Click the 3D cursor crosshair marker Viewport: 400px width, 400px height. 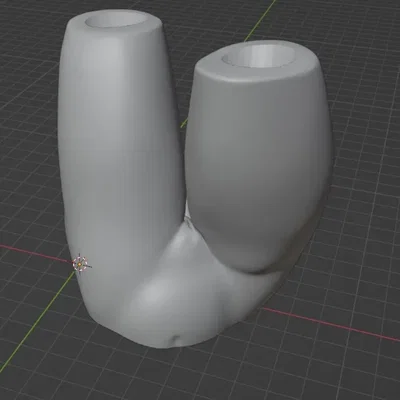point(80,264)
